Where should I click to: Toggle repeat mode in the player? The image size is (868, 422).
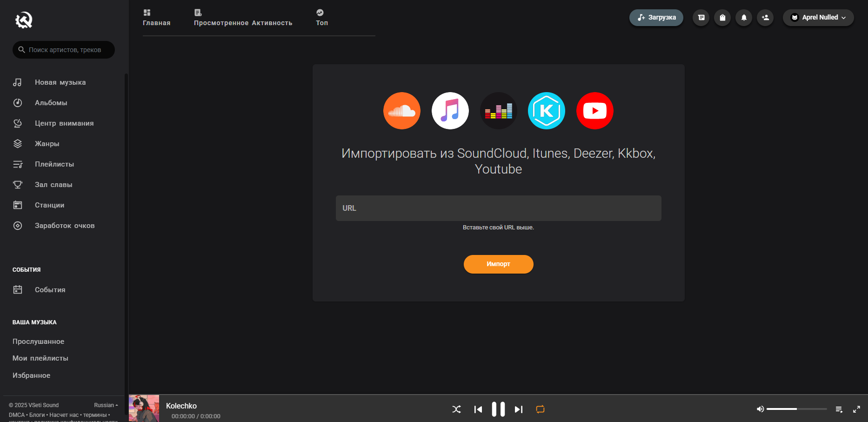[x=540, y=409]
